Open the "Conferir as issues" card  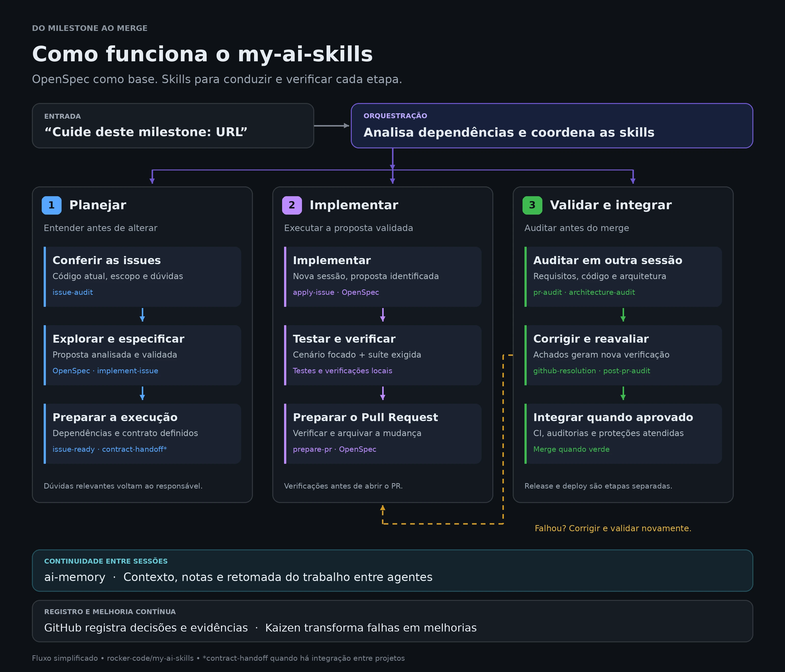(143, 277)
